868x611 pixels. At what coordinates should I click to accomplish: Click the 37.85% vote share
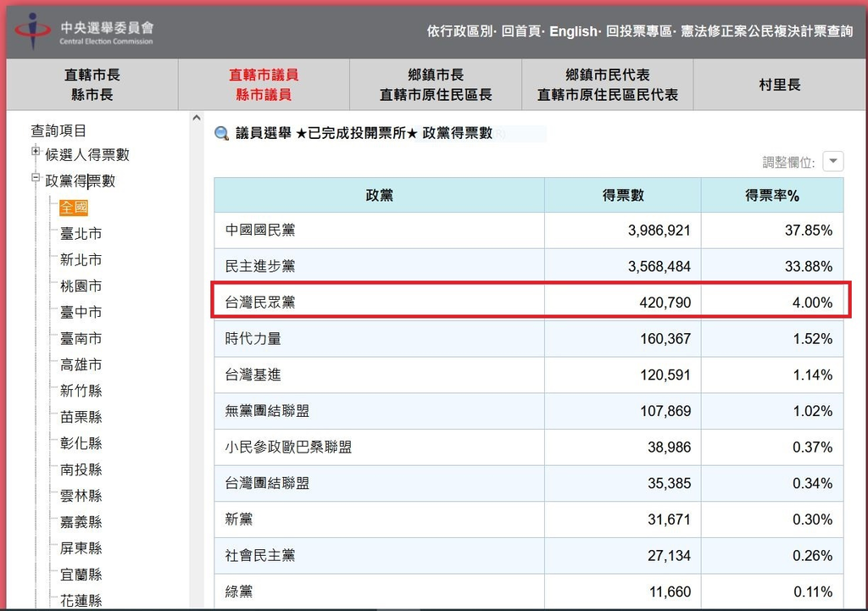pos(809,231)
